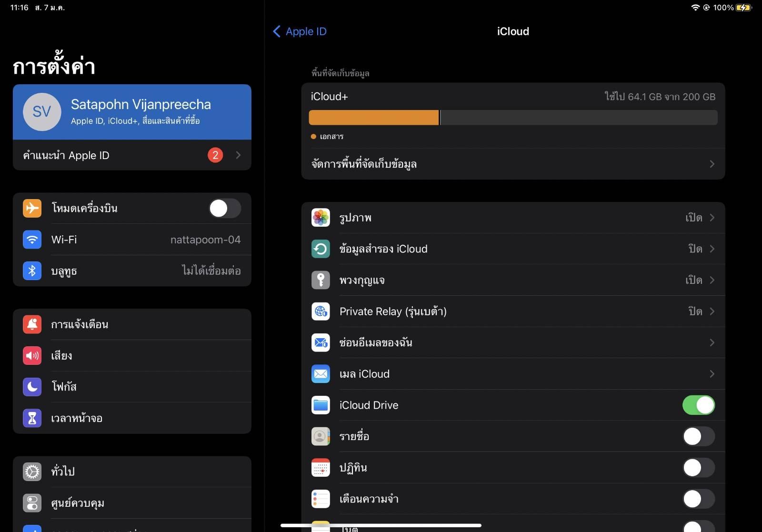Screen dimensions: 762x532
Task: Enable the รายชื่อ contacts switch
Action: [699, 436]
